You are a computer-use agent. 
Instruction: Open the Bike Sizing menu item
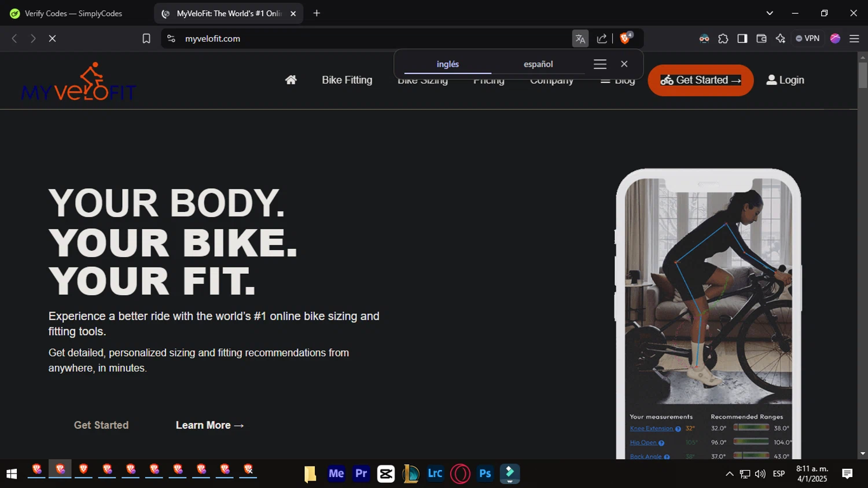[422, 80]
